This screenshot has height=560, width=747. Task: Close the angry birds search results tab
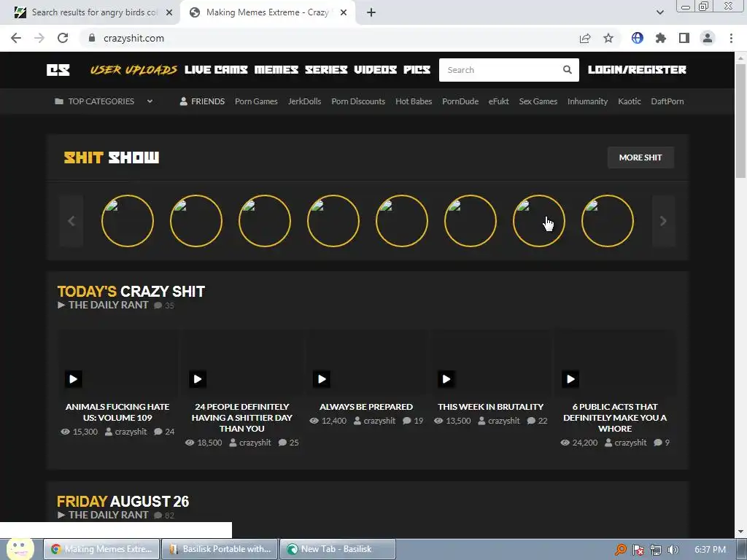click(169, 12)
